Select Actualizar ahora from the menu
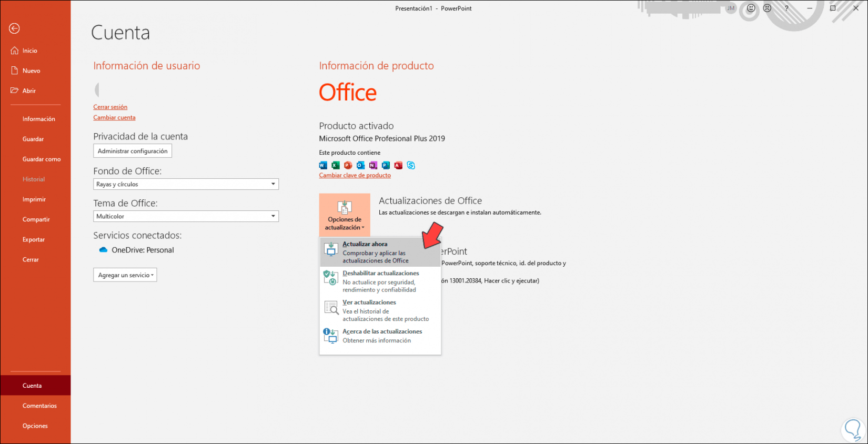 (x=380, y=252)
